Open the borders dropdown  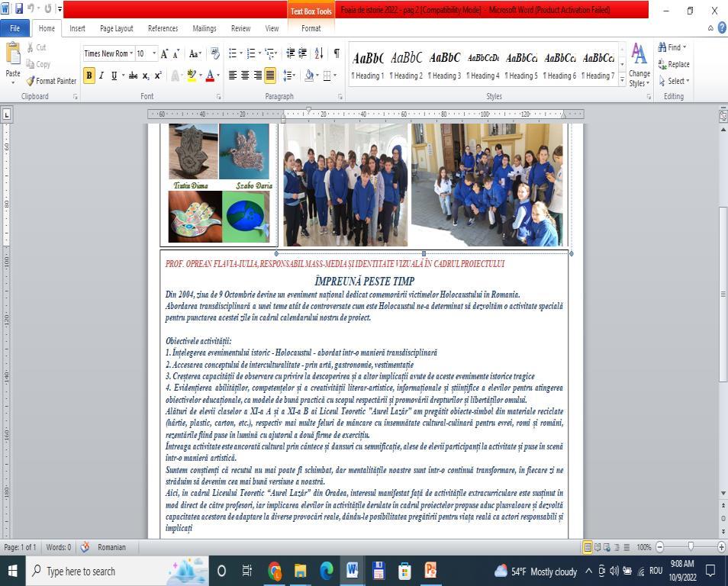pos(335,76)
